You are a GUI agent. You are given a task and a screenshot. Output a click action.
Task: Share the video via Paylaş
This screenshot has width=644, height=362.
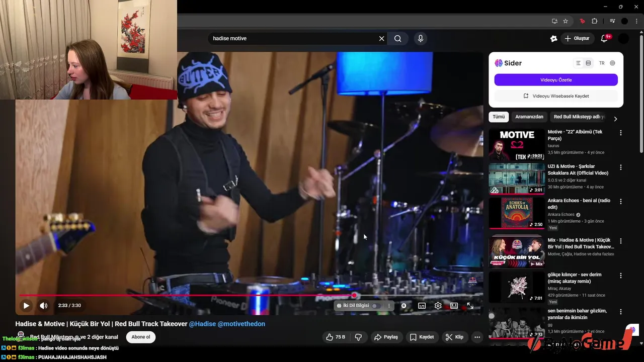(x=386, y=337)
